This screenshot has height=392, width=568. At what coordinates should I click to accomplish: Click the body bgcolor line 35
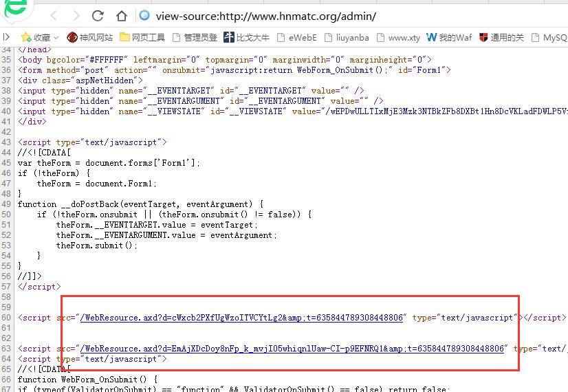click(225, 60)
